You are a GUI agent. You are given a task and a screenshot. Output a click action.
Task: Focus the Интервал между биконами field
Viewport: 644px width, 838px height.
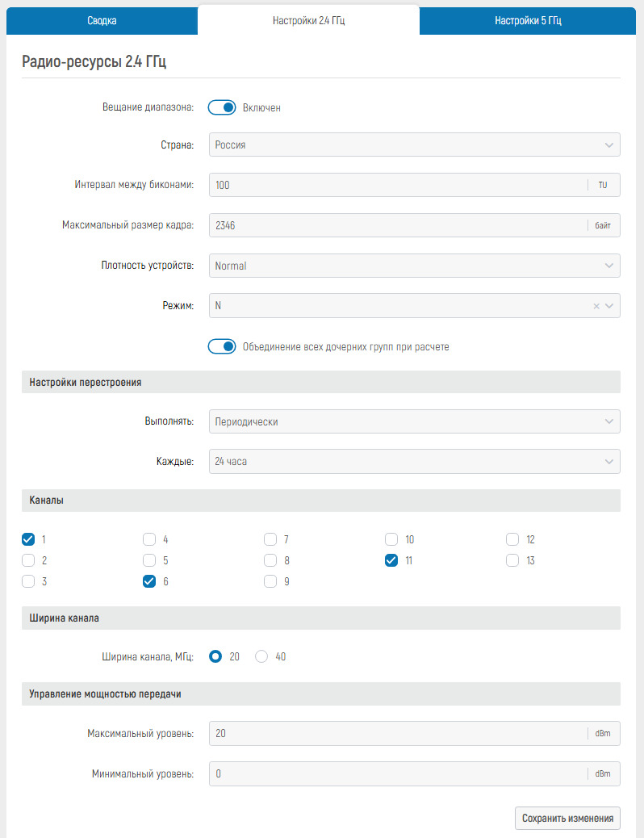tap(398, 185)
